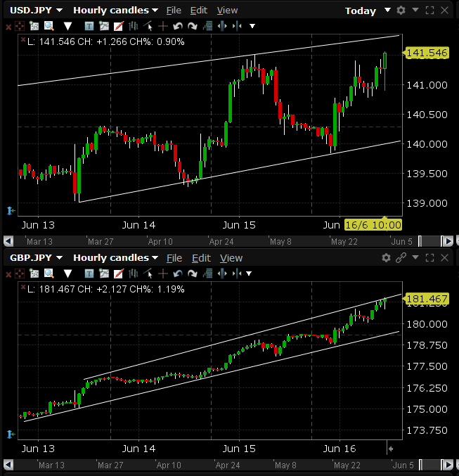Screen dimensions: 459x476
Task: Undo last action on USD.JPY chart
Action: [178, 27]
